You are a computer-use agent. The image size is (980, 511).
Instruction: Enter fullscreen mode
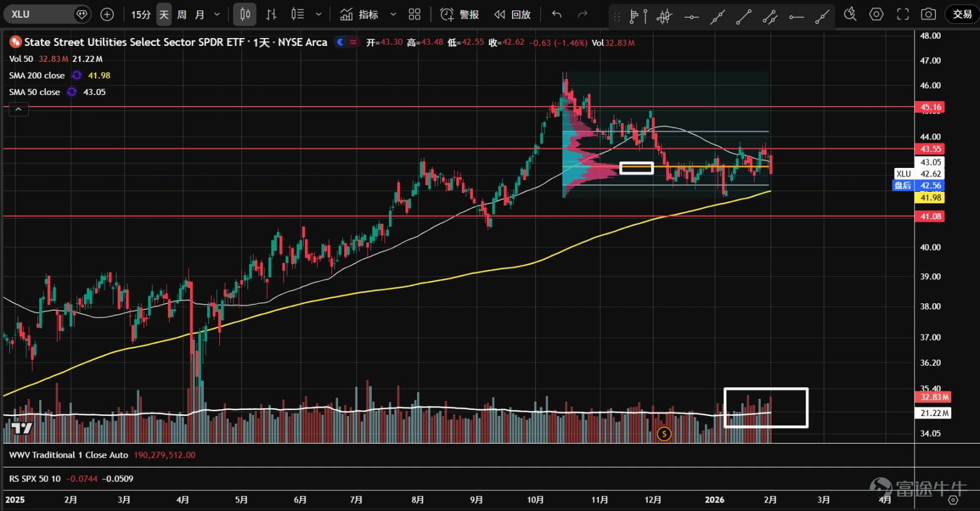(x=903, y=14)
